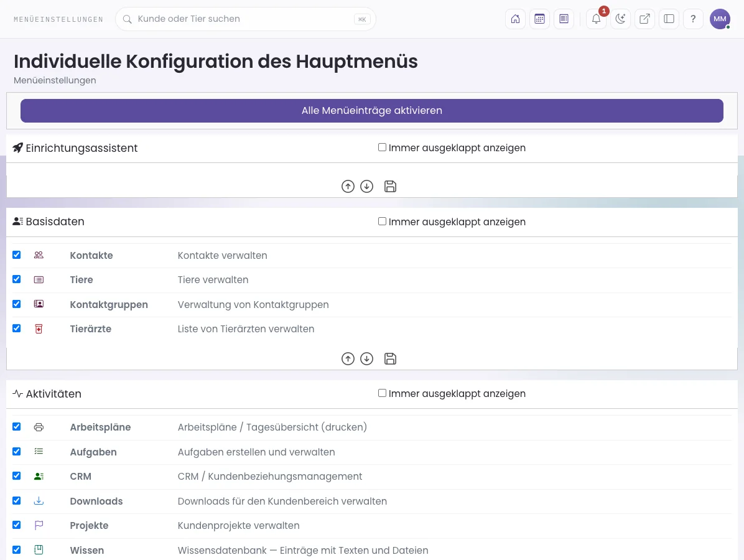The image size is (744, 560).
Task: Uncheck the Tierärzte menu entry
Action: coord(17,329)
